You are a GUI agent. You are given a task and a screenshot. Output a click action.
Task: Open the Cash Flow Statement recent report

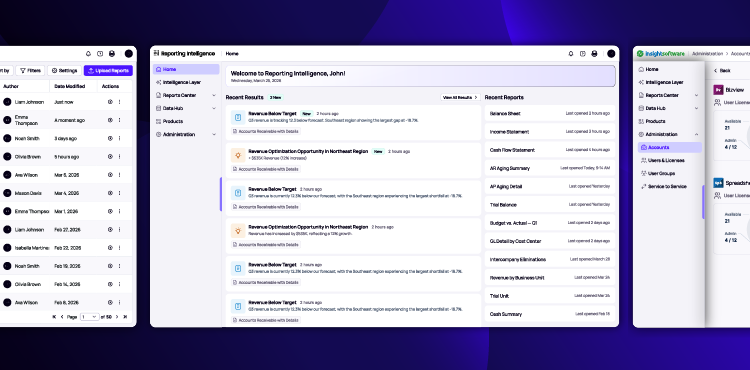click(550, 150)
